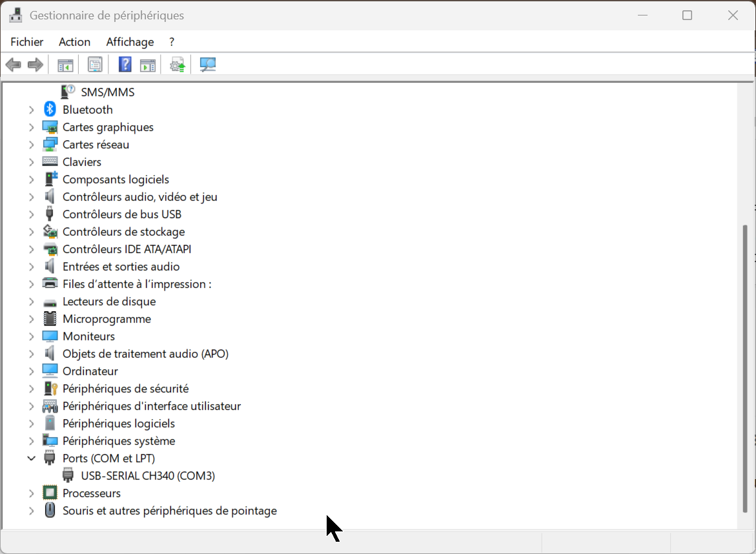Open the Action menu
The height and width of the screenshot is (554, 756).
(x=74, y=42)
